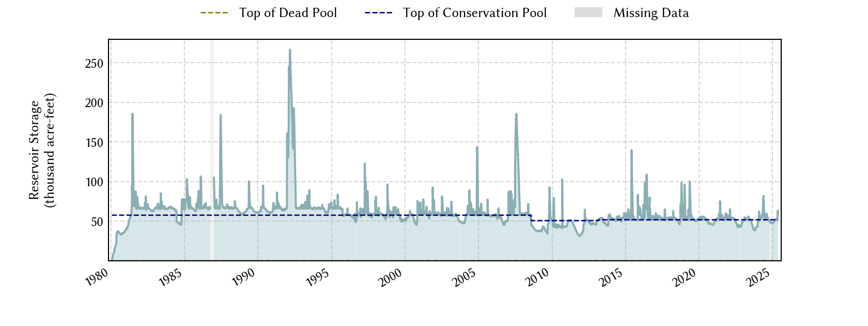Click the Top of Conservation Pool legend label

475,13
